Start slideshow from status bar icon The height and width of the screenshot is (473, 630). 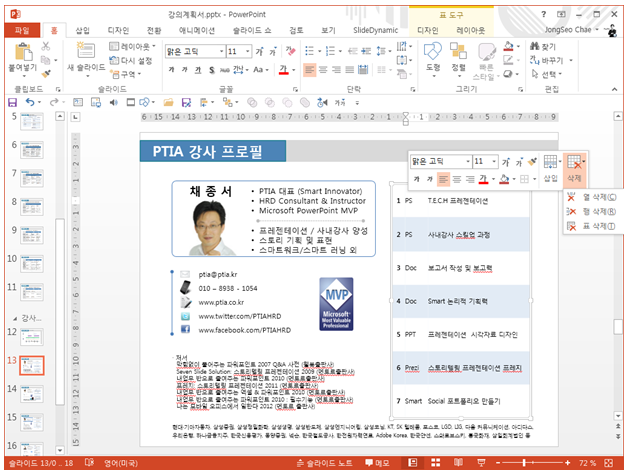(x=481, y=463)
